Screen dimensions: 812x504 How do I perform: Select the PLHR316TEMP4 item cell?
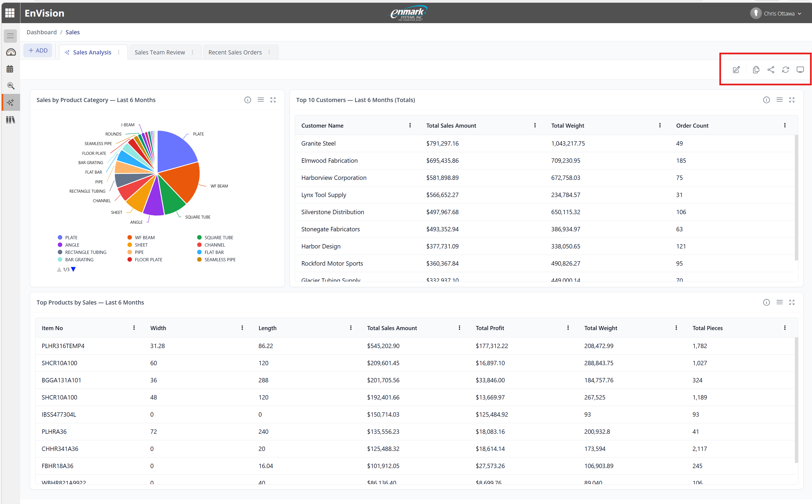pos(63,346)
